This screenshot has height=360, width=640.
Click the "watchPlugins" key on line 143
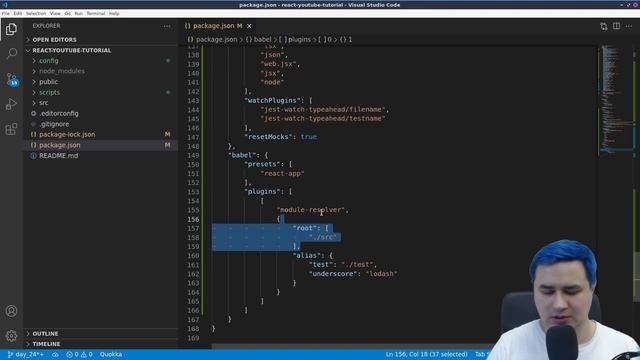tap(272, 100)
